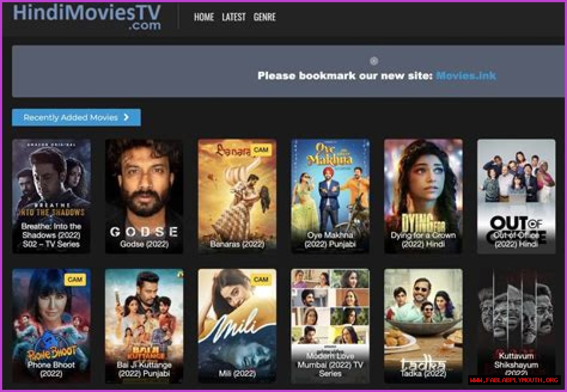Select the Oye Makhna (2022) Punjabi poster
Viewport: 567px width, 392px height.
point(330,196)
